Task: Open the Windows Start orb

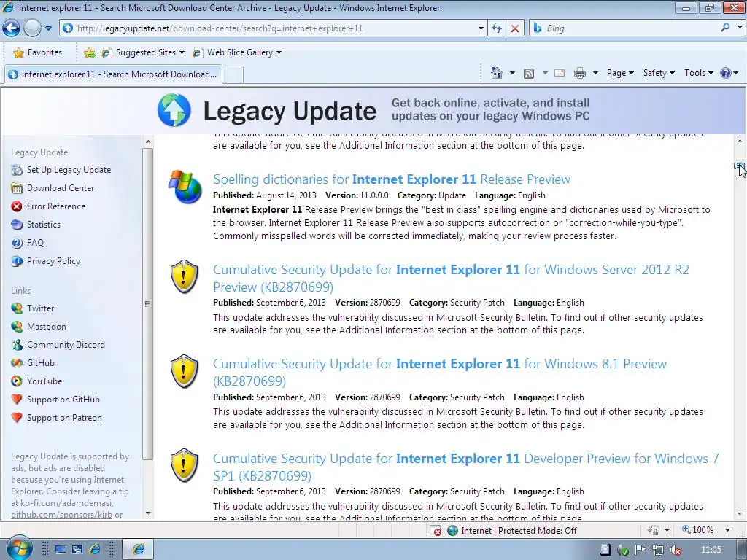Action: click(19, 548)
